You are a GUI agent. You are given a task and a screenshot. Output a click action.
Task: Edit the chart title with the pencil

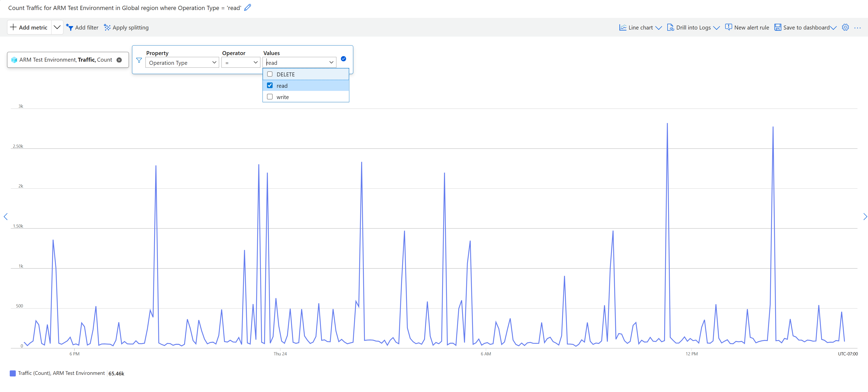(248, 7)
